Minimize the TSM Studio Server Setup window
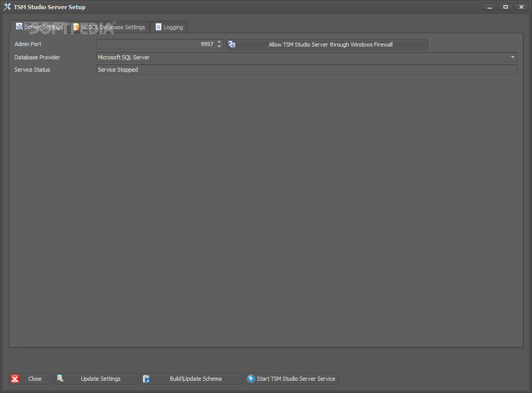The width and height of the screenshot is (532, 393). [490, 7]
